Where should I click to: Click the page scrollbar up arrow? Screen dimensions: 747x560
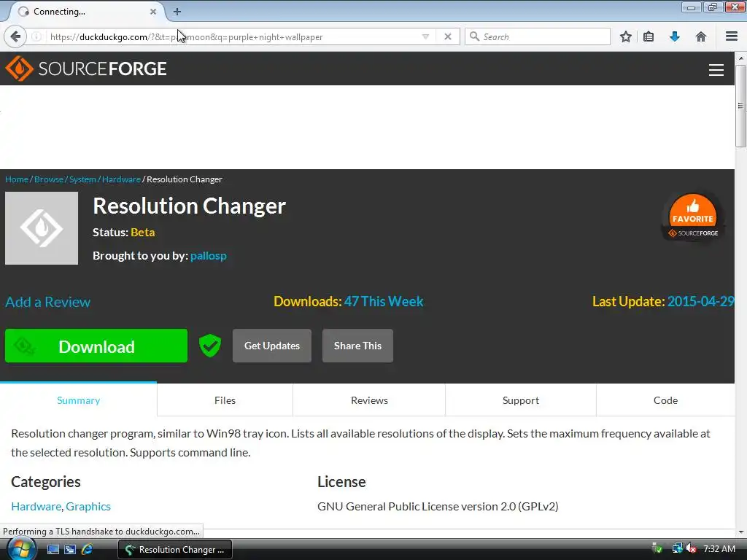[741, 58]
